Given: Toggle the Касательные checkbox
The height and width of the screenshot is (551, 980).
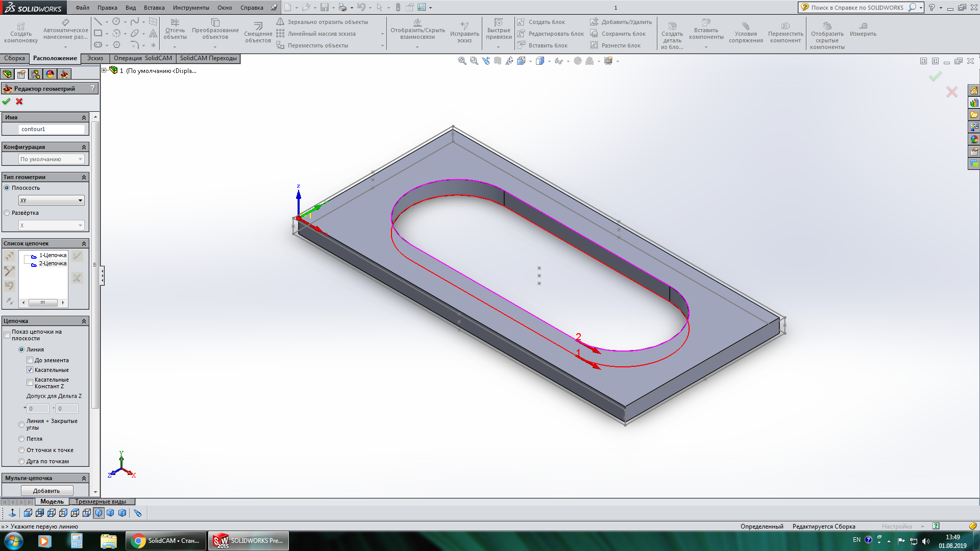Looking at the screenshot, I should pos(30,370).
